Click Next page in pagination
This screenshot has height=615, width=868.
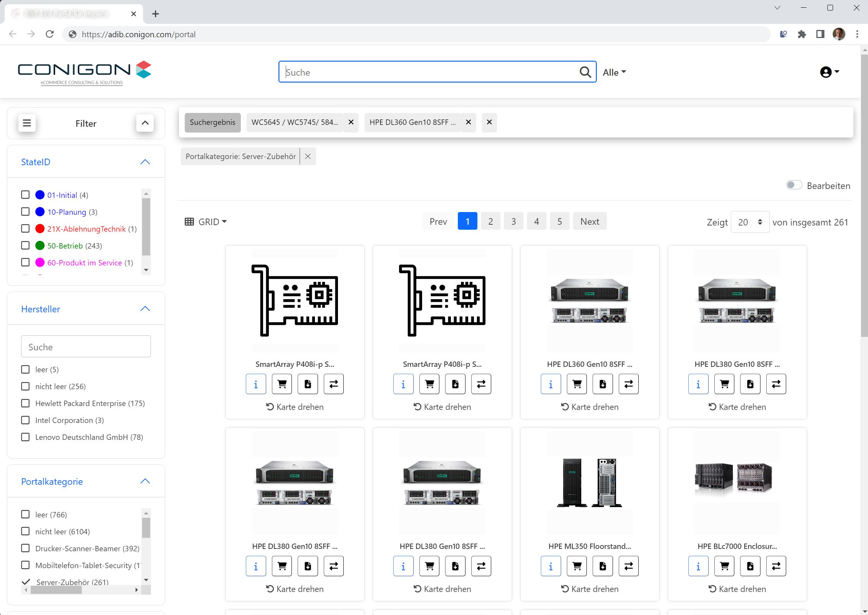[588, 222]
